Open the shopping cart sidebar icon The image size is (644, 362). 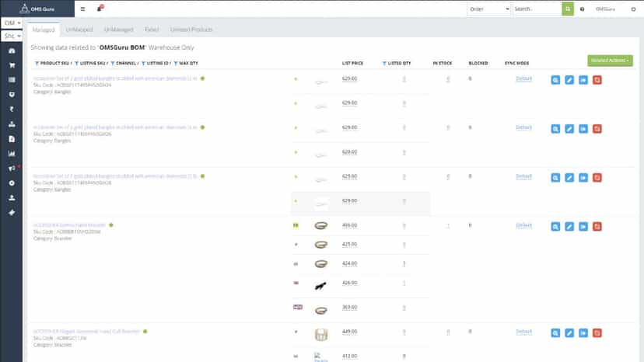pos(12,65)
